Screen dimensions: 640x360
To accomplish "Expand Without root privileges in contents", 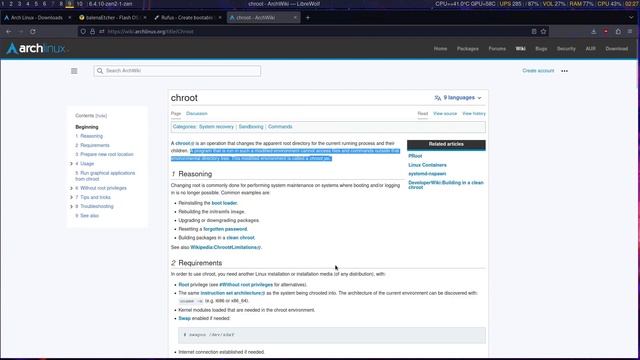I will pyautogui.click(x=71, y=188).
